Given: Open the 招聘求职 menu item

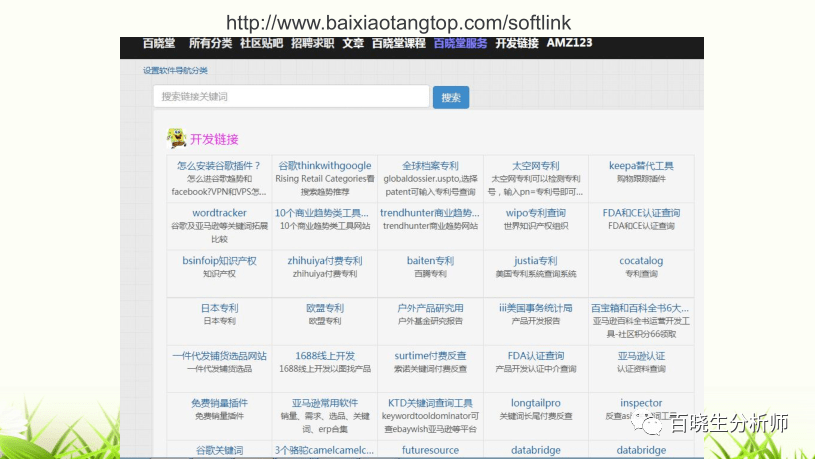Looking at the screenshot, I should point(312,43).
